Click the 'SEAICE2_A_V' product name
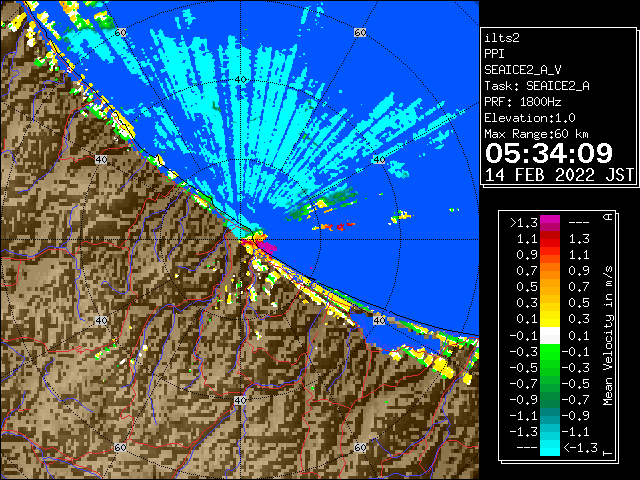Viewport: 640px width, 480px height. 523,70
